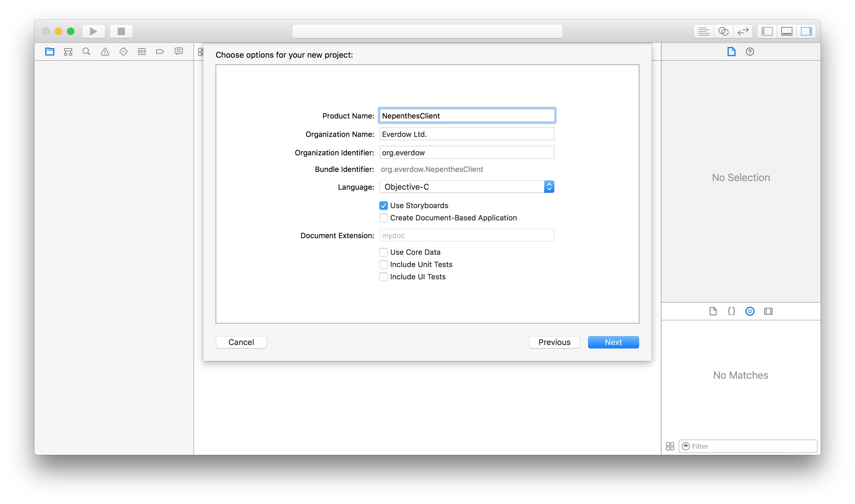Minimize the Xcode window
Image resolution: width=855 pixels, height=504 pixels.
(x=58, y=31)
